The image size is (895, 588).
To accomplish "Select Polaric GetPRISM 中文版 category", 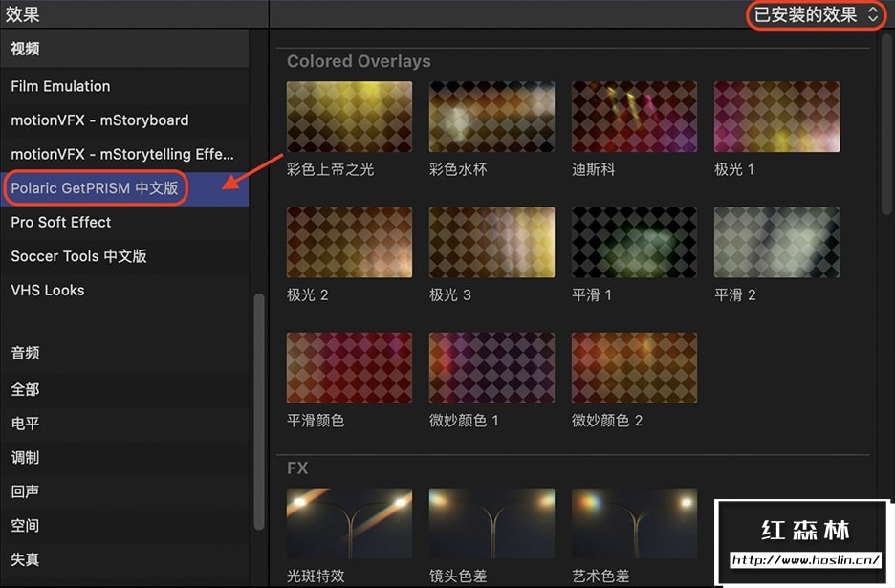I will pos(124,188).
